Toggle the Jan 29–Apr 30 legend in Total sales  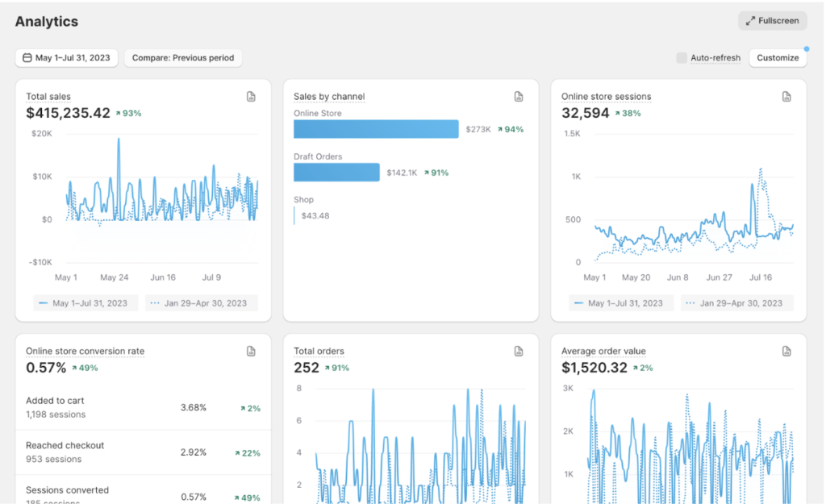[x=202, y=303]
